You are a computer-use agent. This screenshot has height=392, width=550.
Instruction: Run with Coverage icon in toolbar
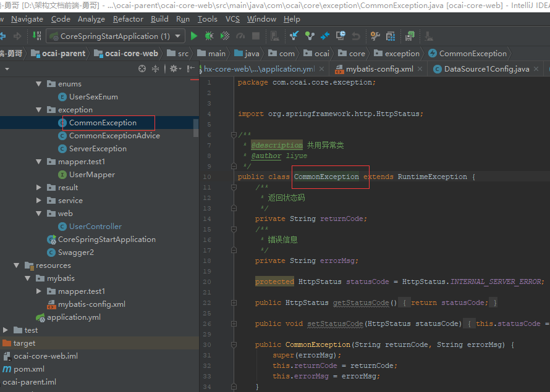[x=225, y=36]
